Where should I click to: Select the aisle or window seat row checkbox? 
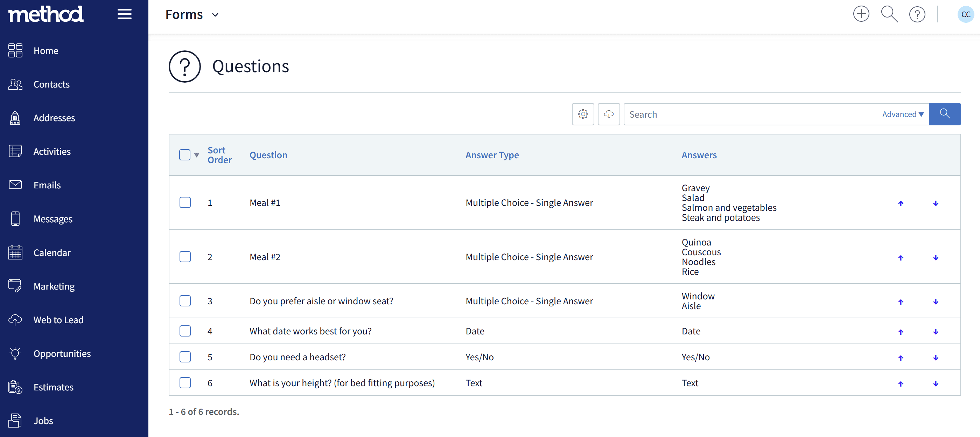point(185,301)
